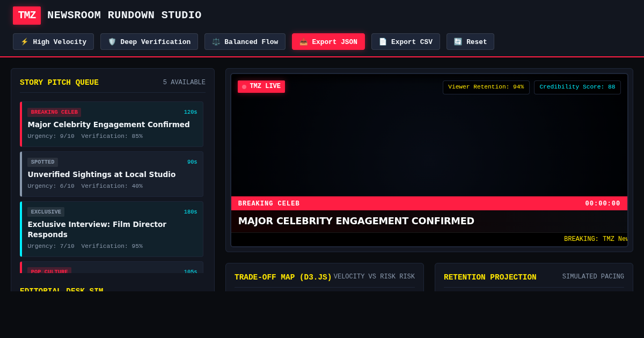Click the MAJOR CELEBRITY ENGAGEMENT CONFIRMED headline
This screenshot has height=338, width=644.
point(356,221)
